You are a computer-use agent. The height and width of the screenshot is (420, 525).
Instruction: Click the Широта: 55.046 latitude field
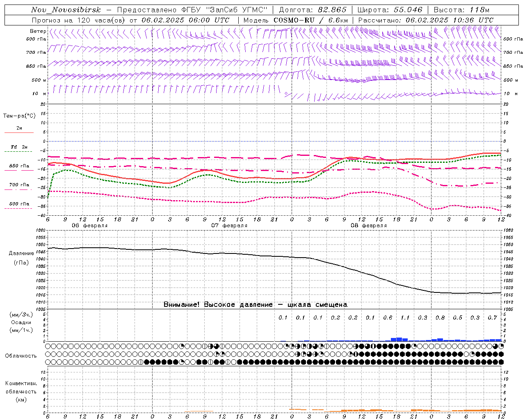pos(390,10)
